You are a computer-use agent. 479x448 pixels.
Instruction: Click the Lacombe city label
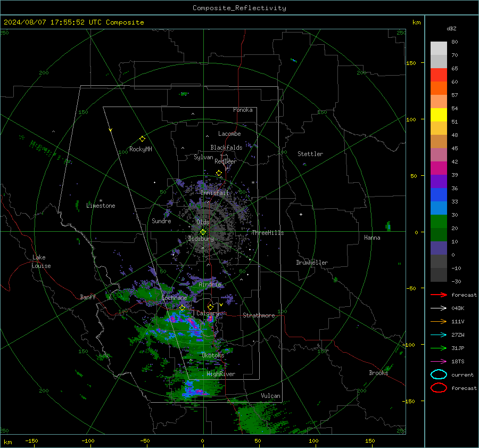(x=229, y=134)
